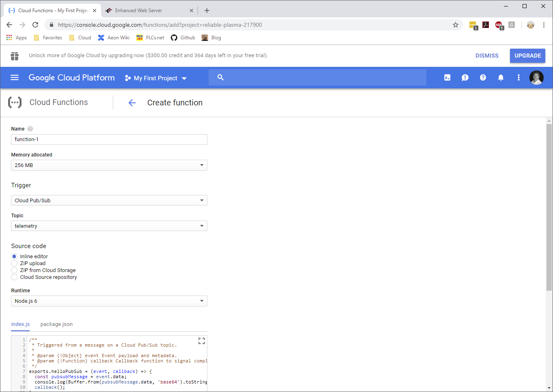Open the navigation hamburger menu
553x392 pixels.
coord(15,77)
